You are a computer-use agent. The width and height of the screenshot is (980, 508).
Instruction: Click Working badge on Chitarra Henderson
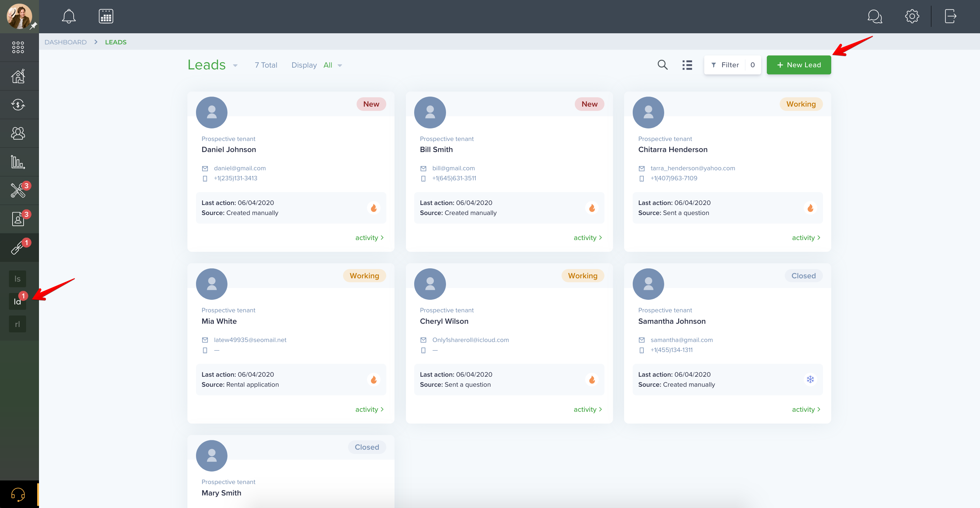point(801,104)
